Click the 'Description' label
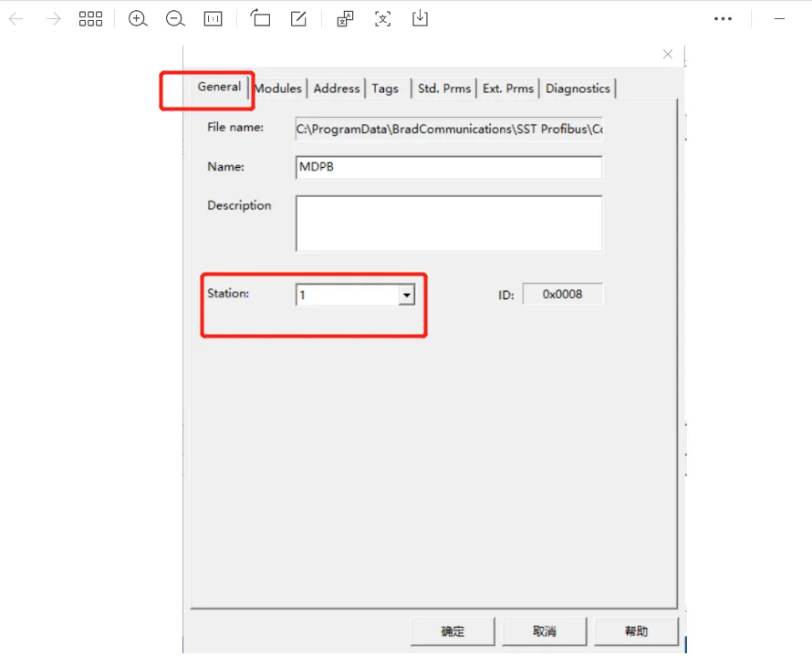Viewport: 812px width, 656px height. 239,205
